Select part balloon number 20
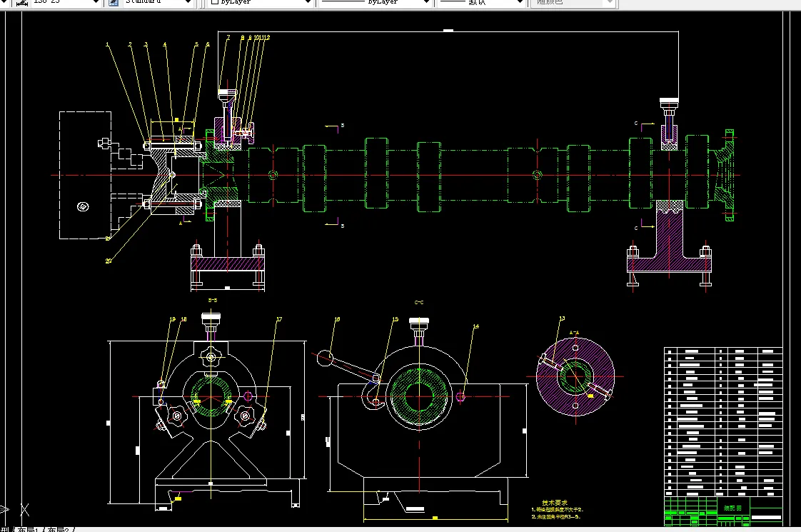Viewport: 801px width, 532px height. coord(109,261)
